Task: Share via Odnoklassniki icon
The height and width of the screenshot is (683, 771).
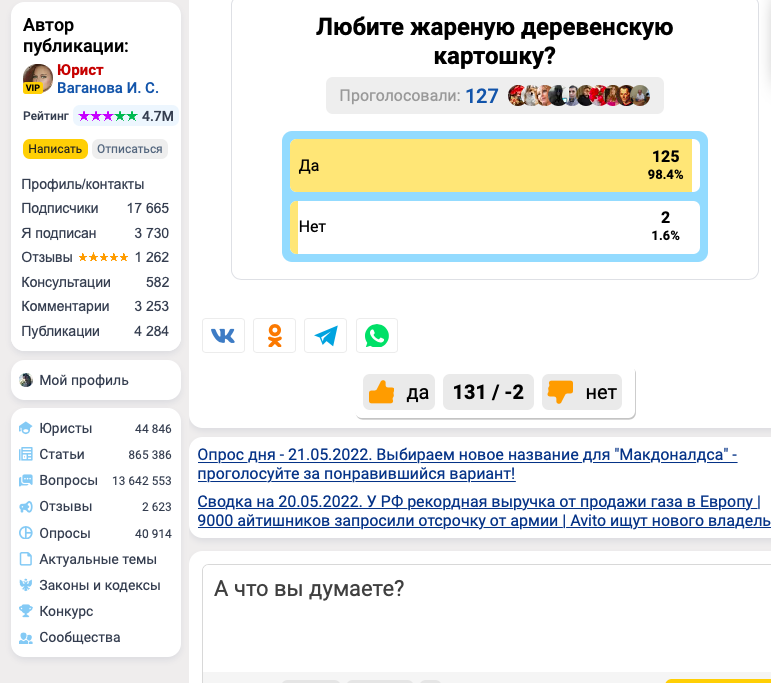Action: [x=274, y=336]
